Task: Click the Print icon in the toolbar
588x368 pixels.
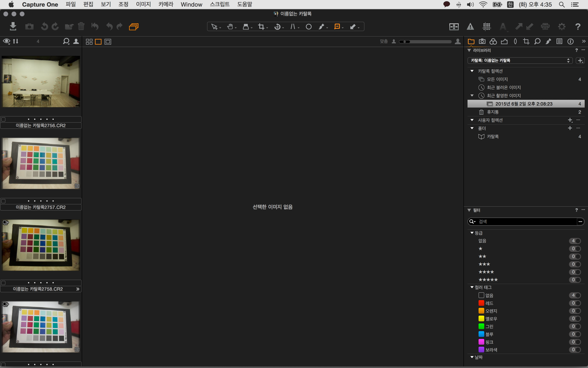Action: [545, 27]
